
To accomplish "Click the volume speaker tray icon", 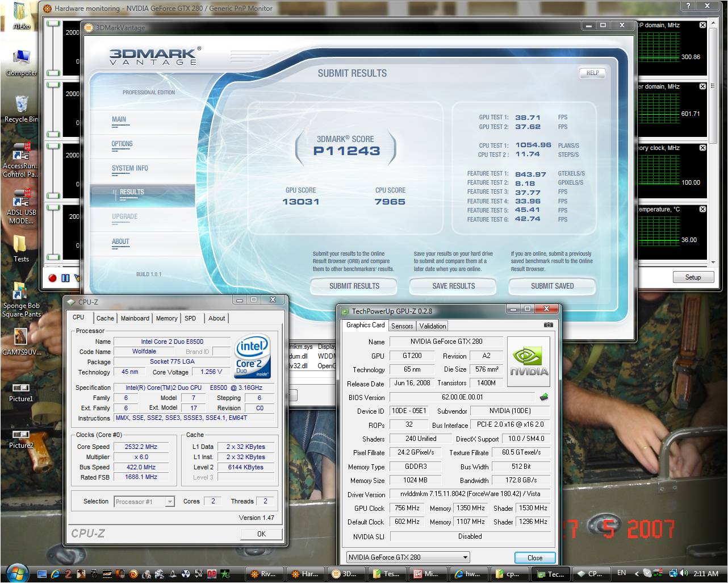I will click(683, 573).
